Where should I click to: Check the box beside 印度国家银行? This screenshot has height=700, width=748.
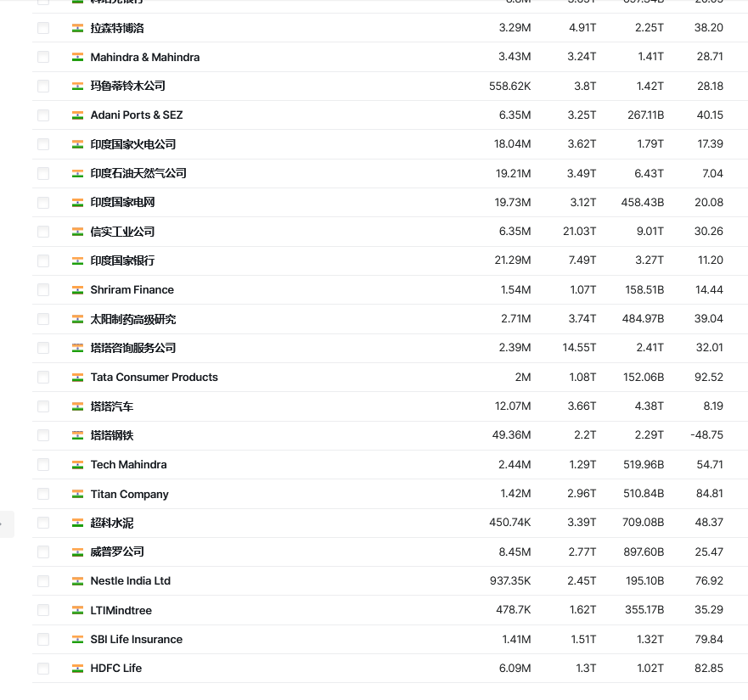[43, 260]
